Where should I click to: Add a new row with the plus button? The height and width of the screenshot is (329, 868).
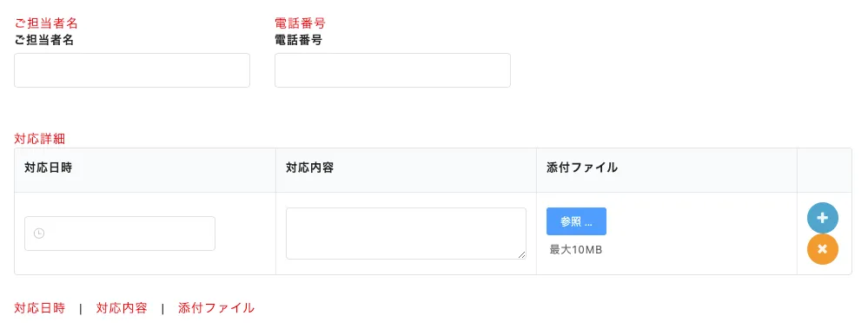click(x=823, y=218)
